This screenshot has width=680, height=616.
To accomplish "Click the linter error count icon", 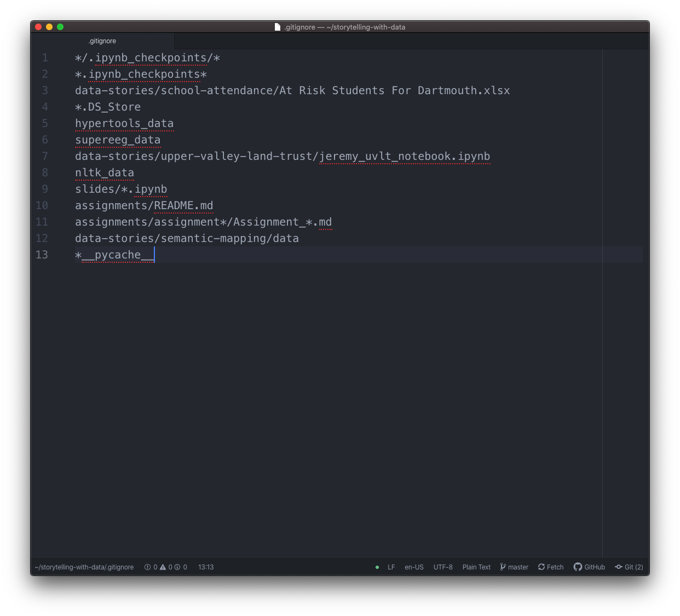I will pyautogui.click(x=147, y=567).
